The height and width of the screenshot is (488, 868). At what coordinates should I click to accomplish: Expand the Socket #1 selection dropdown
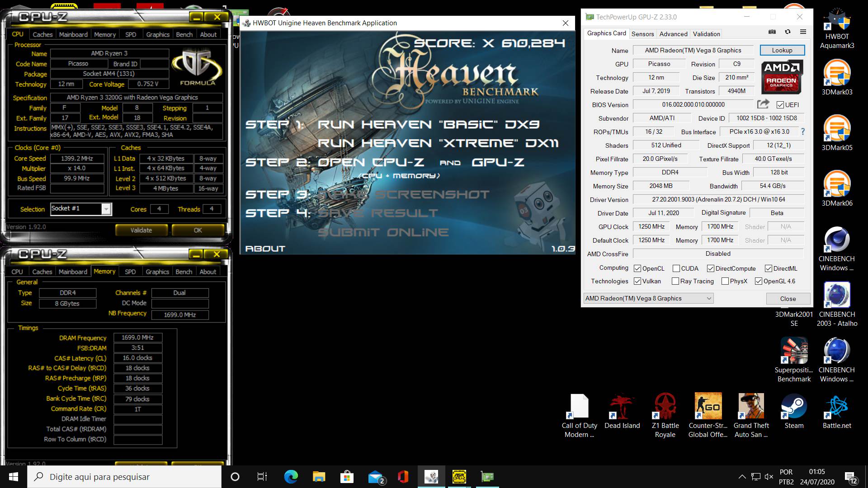(106, 209)
